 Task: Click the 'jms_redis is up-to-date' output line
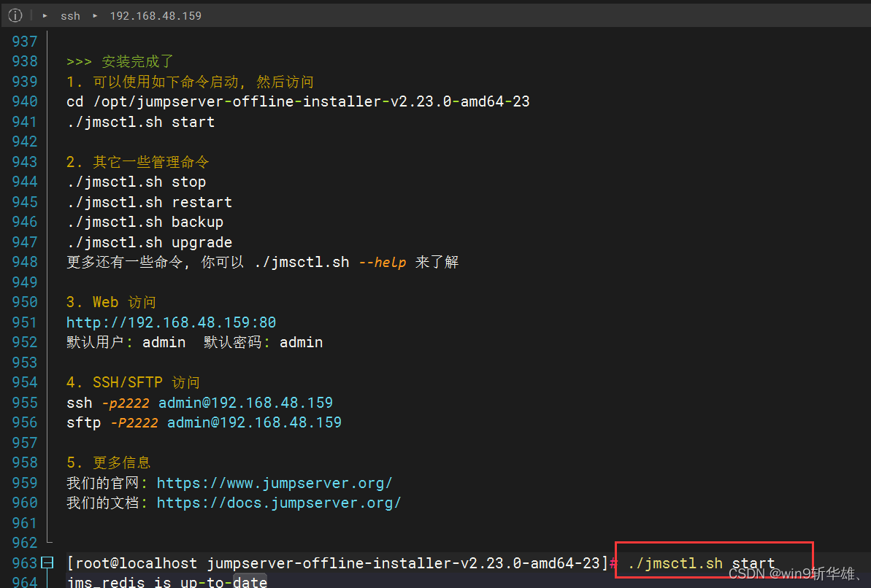[x=166, y=582]
